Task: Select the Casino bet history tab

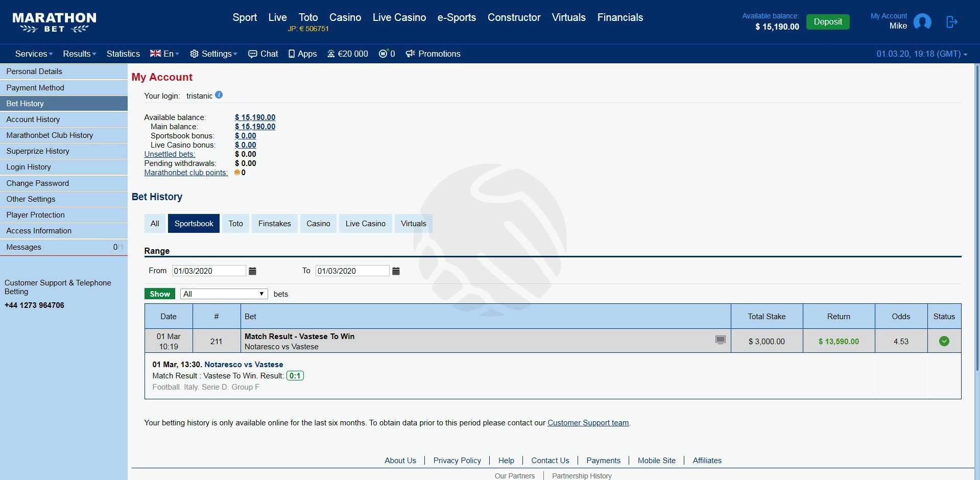Action: (318, 224)
